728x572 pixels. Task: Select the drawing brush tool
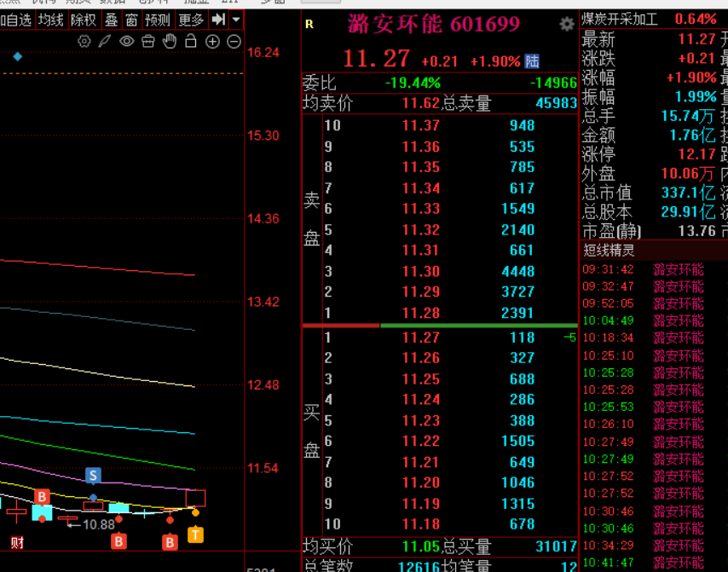pyautogui.click(x=105, y=41)
